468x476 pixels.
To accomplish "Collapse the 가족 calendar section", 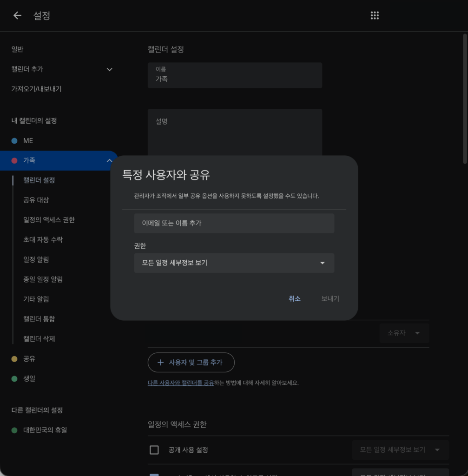I will point(110,160).
